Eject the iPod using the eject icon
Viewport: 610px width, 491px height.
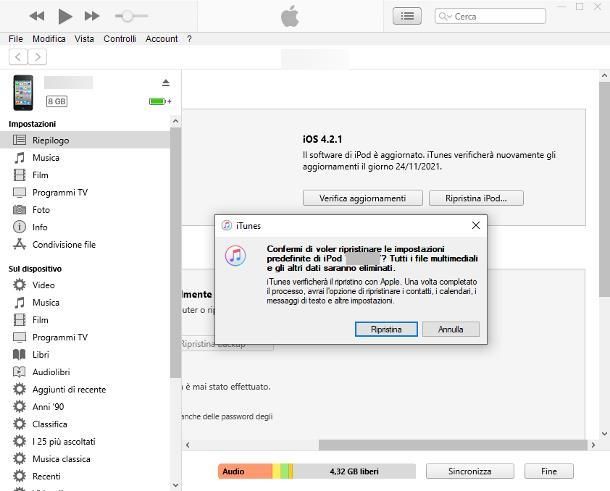pyautogui.click(x=166, y=82)
